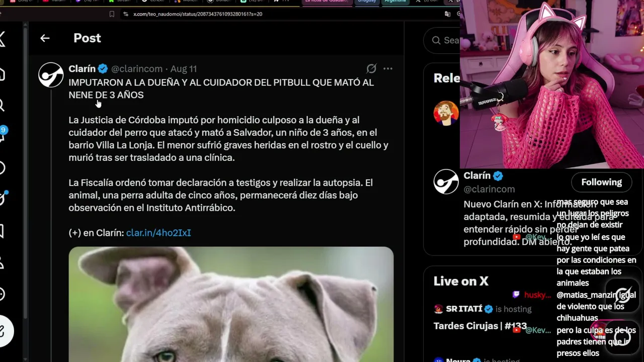Open the X logo in the left sidebar

3,39
